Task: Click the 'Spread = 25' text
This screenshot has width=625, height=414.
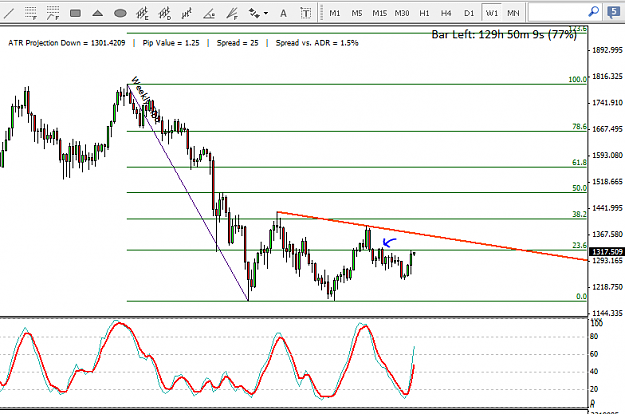Action: click(238, 43)
